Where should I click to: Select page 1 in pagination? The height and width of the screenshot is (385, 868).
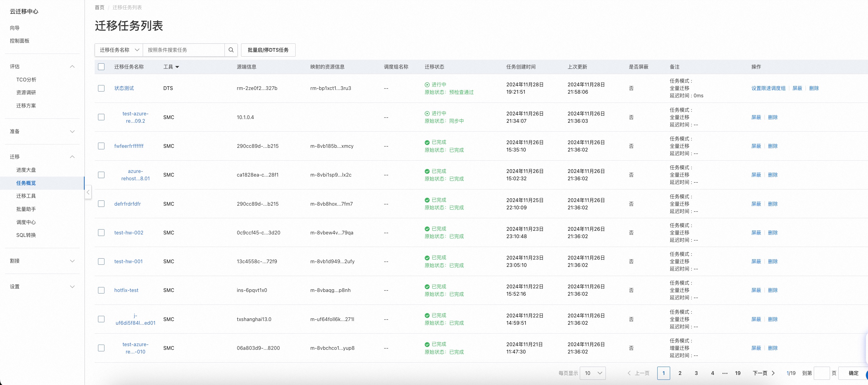point(663,373)
